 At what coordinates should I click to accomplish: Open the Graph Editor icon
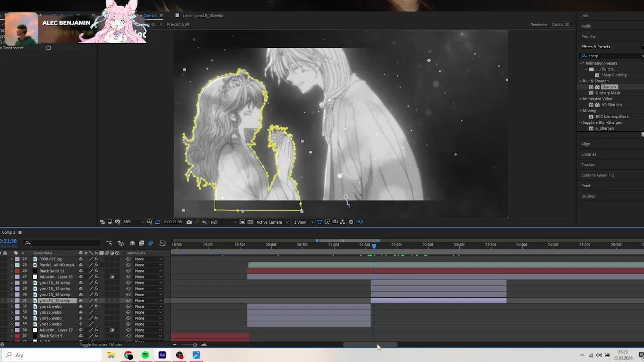(163, 243)
